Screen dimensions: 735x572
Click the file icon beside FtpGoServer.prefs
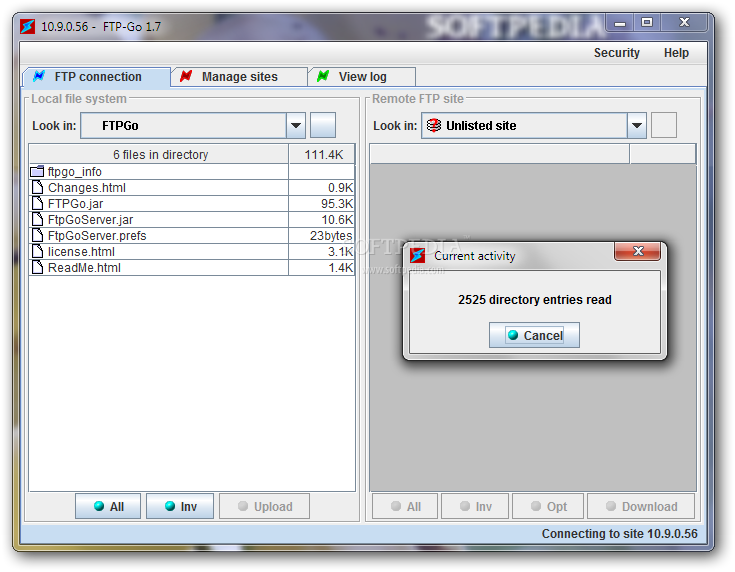(38, 235)
